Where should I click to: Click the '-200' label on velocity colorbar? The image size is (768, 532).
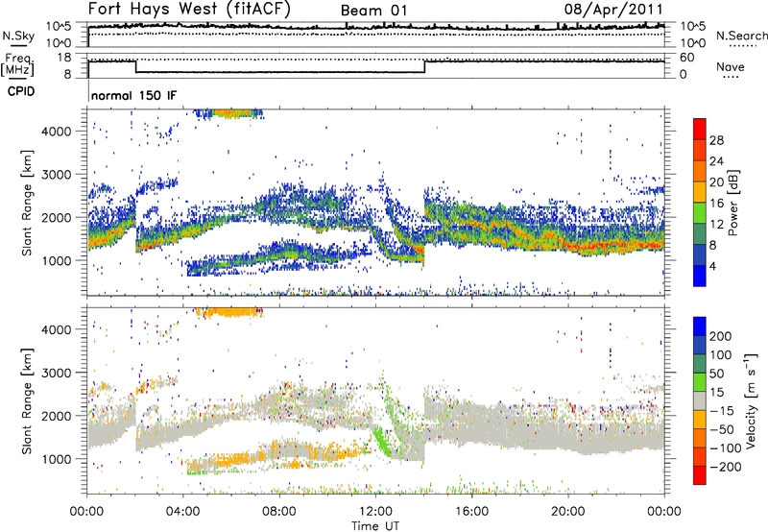point(725,467)
